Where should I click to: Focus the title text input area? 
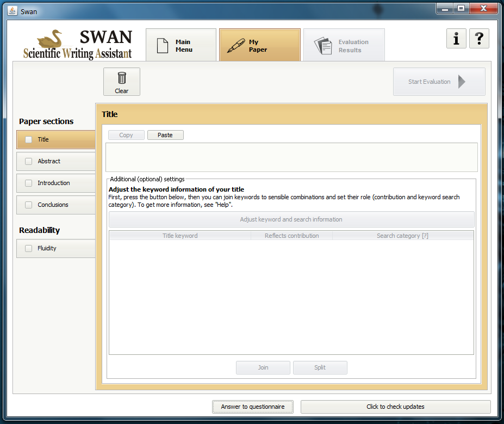[x=291, y=157]
